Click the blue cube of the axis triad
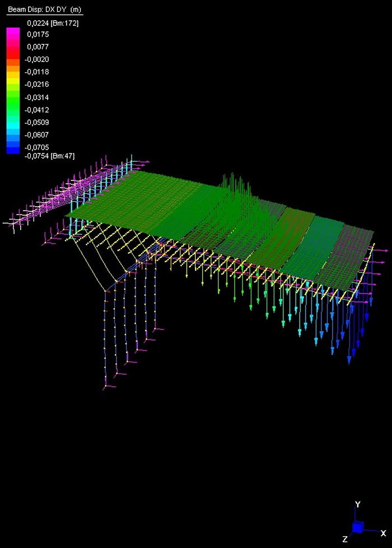Image resolution: width=392 pixels, height=548 pixels. [357, 527]
